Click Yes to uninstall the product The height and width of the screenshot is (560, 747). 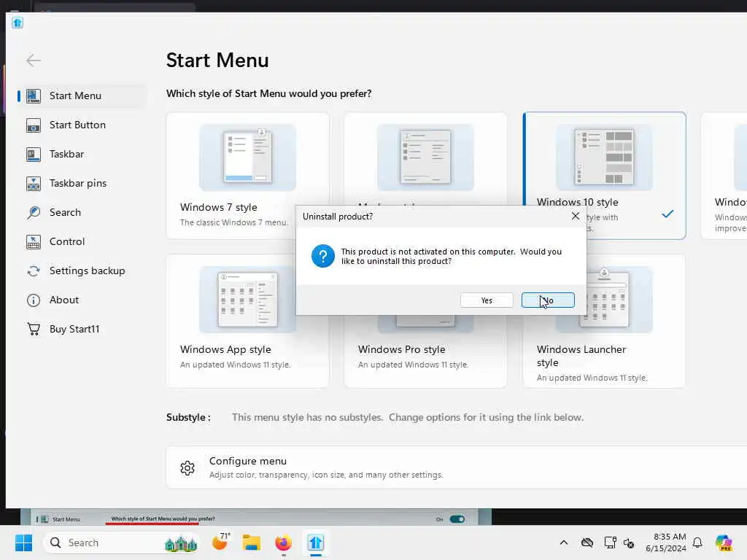[x=487, y=300]
